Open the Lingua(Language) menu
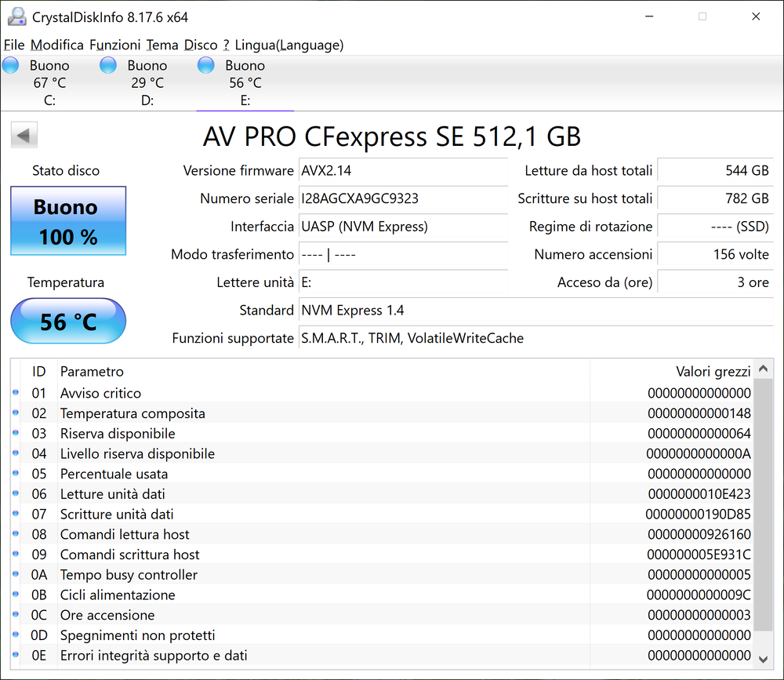The width and height of the screenshot is (784, 680). coord(289,45)
